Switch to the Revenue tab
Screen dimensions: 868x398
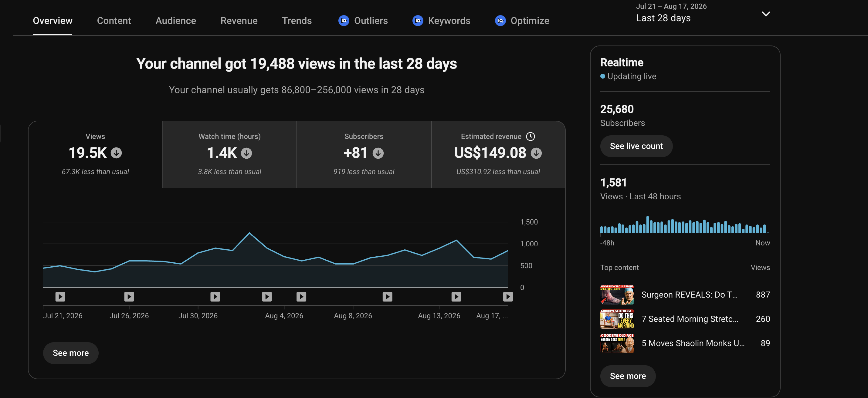pyautogui.click(x=239, y=21)
